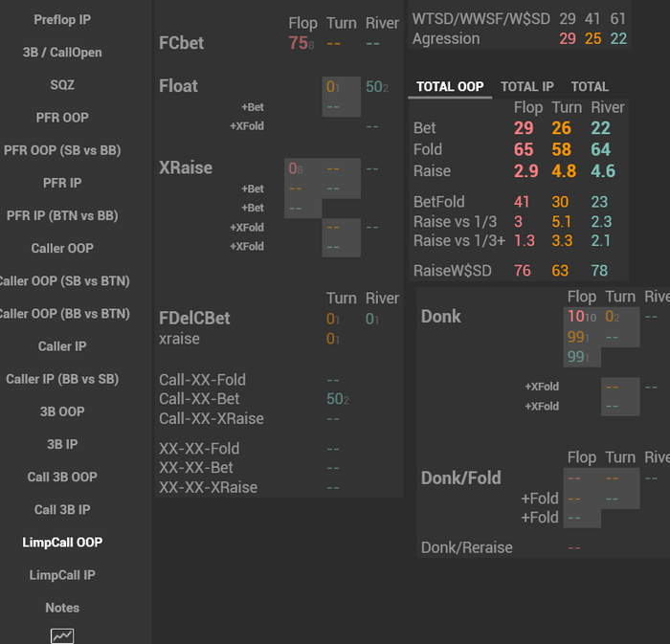Click Fold turn value 58
The image size is (670, 644).
click(562, 149)
